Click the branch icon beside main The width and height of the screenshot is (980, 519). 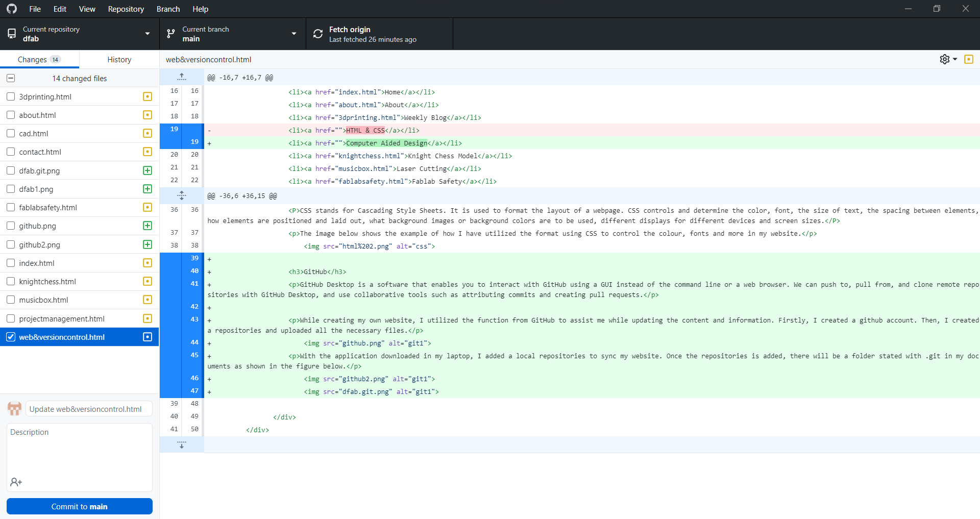coord(171,34)
